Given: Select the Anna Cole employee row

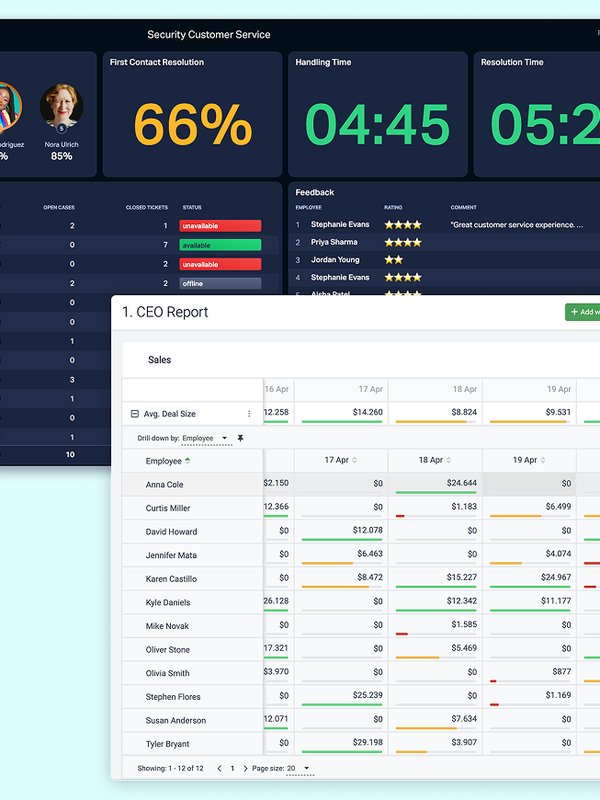Looking at the screenshot, I should click(x=165, y=485).
